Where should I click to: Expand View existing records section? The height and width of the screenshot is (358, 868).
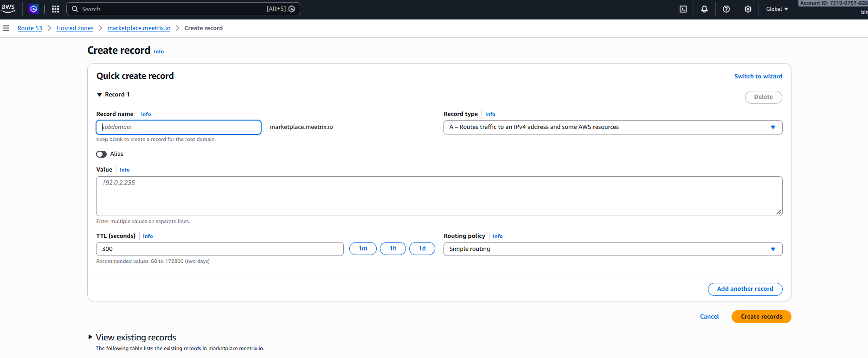point(90,337)
